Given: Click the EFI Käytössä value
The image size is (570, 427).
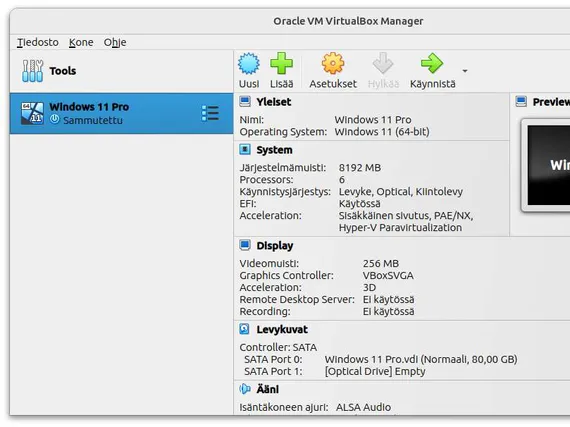Looking at the screenshot, I should (x=360, y=204).
